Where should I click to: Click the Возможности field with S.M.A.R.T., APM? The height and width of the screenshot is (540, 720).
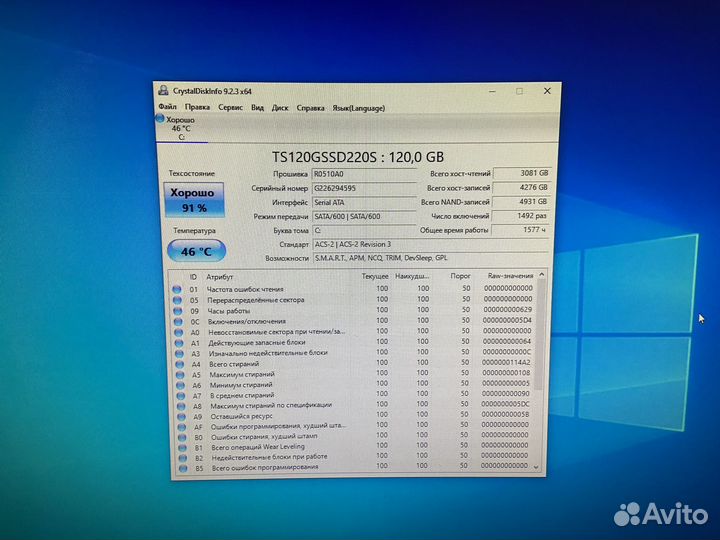click(x=431, y=258)
